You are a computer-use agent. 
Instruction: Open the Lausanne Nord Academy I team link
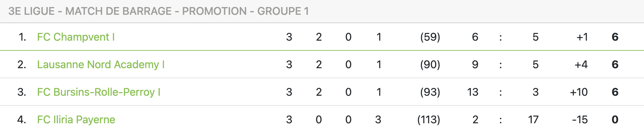tap(101, 64)
